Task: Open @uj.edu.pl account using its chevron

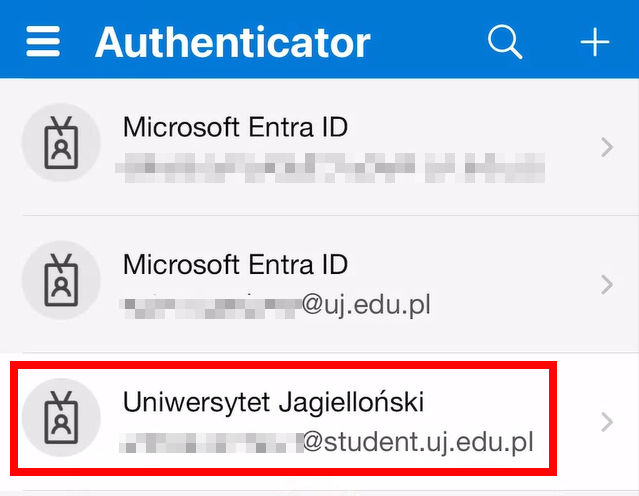Action: coord(607,284)
